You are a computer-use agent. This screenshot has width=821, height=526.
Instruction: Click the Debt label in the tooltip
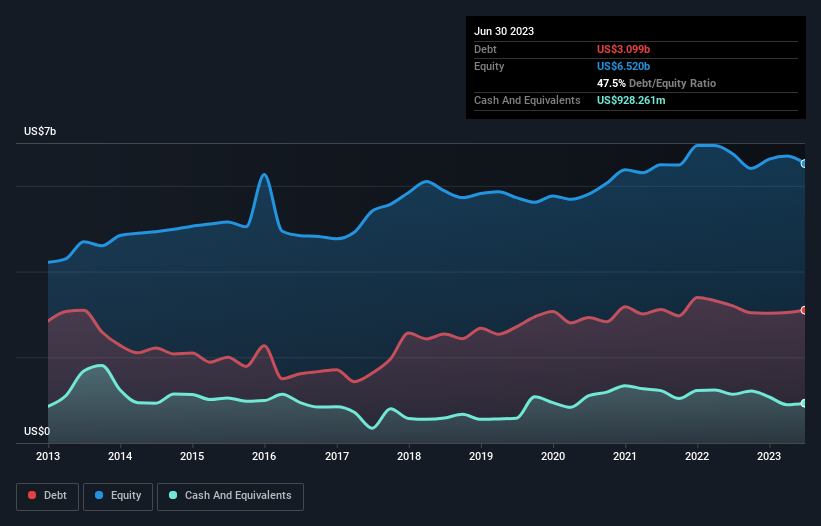tap(485, 49)
